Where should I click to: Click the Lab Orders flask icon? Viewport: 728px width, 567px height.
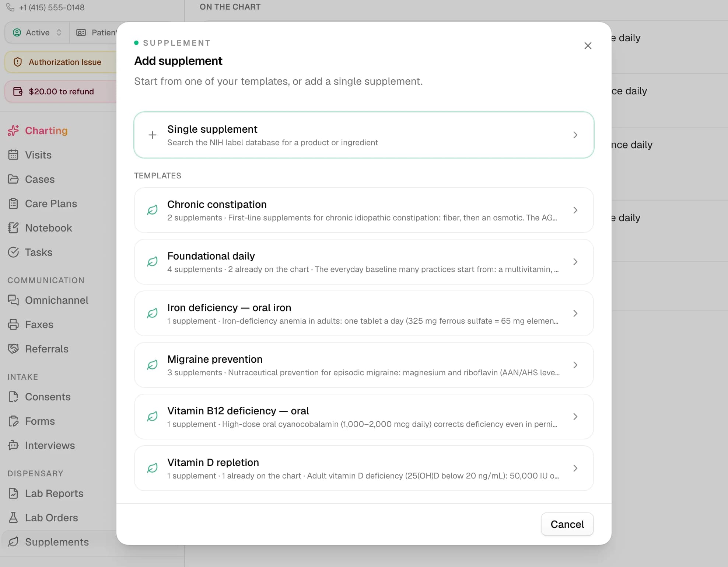click(13, 518)
